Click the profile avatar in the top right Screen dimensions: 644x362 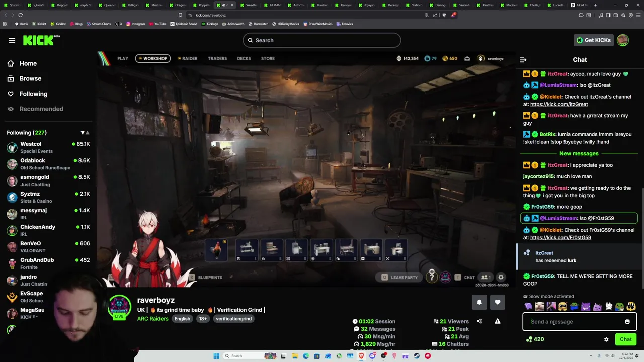click(x=623, y=40)
